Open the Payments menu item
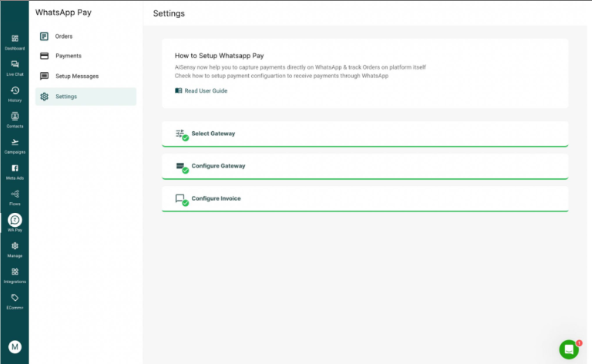This screenshot has width=592, height=364. (x=86, y=56)
